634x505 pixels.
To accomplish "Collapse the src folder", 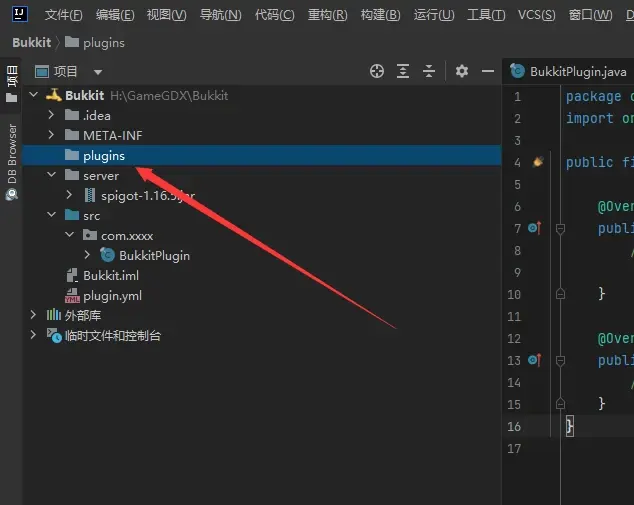I will (52, 215).
